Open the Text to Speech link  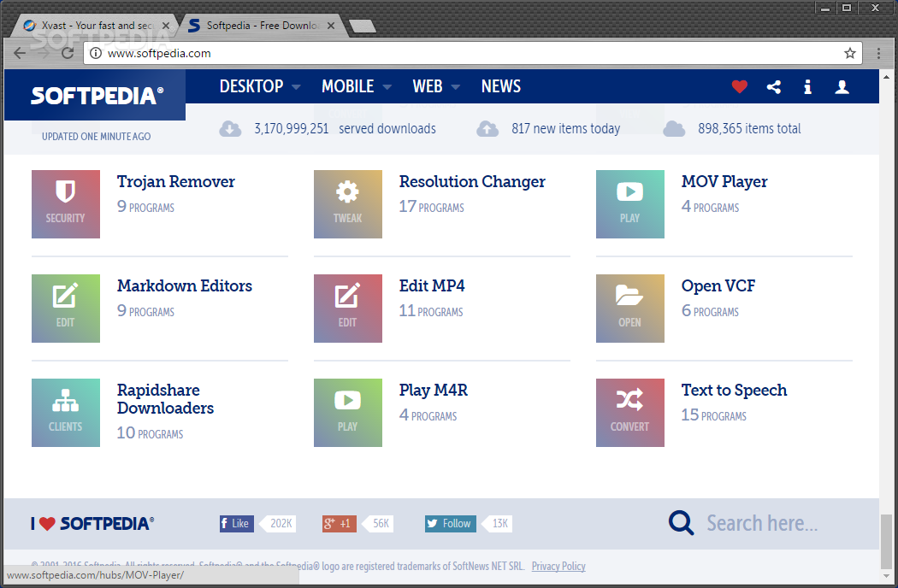coord(734,390)
